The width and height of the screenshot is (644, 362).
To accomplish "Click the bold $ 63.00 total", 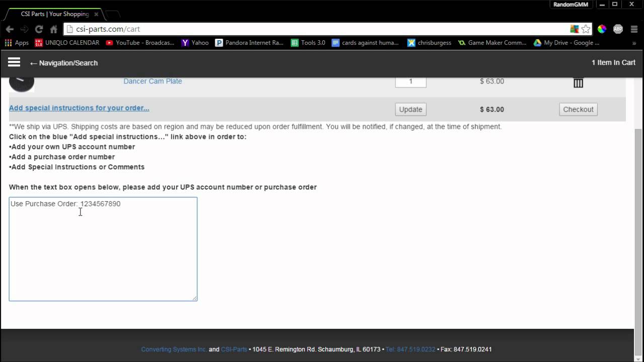I will [492, 109].
